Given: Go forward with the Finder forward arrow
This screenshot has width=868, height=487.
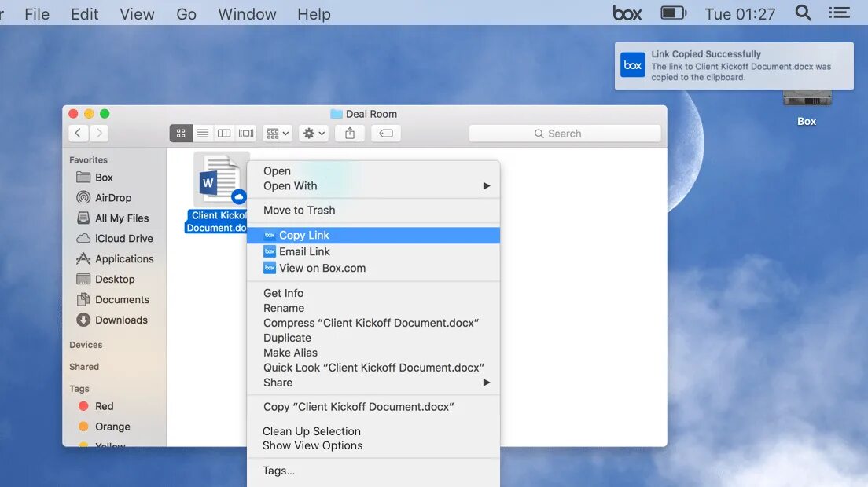Looking at the screenshot, I should (x=99, y=133).
